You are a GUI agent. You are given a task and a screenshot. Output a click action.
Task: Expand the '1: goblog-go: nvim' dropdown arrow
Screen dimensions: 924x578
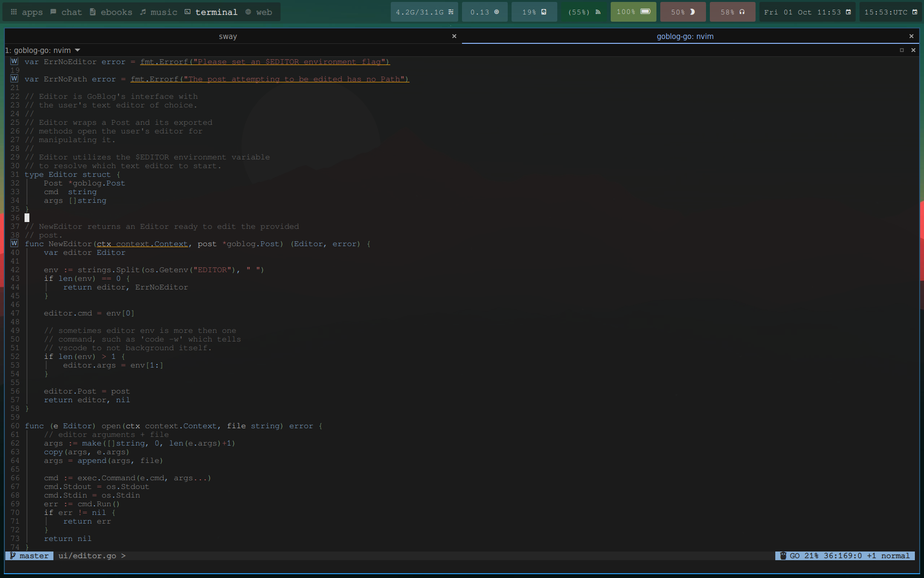pyautogui.click(x=77, y=50)
